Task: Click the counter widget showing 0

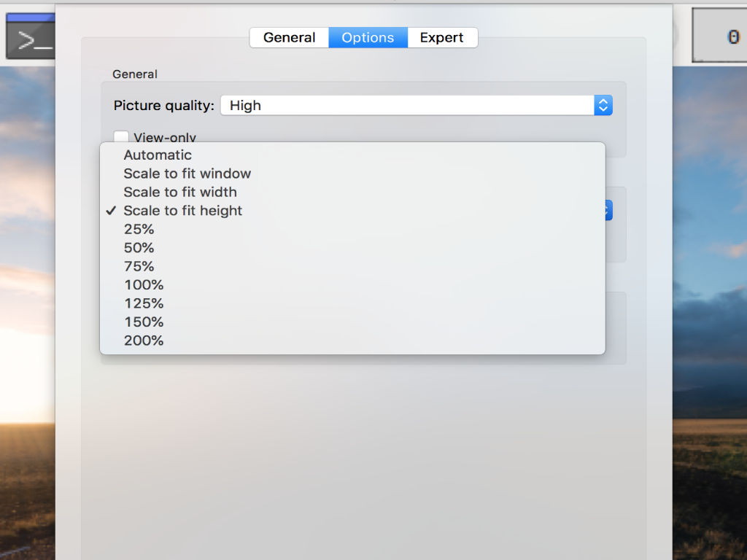Action: (x=719, y=36)
